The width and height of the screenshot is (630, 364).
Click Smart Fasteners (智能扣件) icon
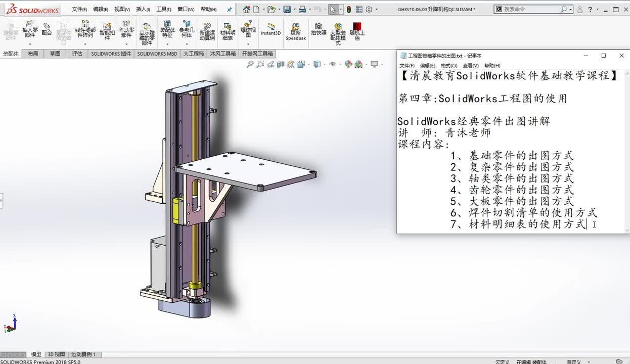coord(107,31)
